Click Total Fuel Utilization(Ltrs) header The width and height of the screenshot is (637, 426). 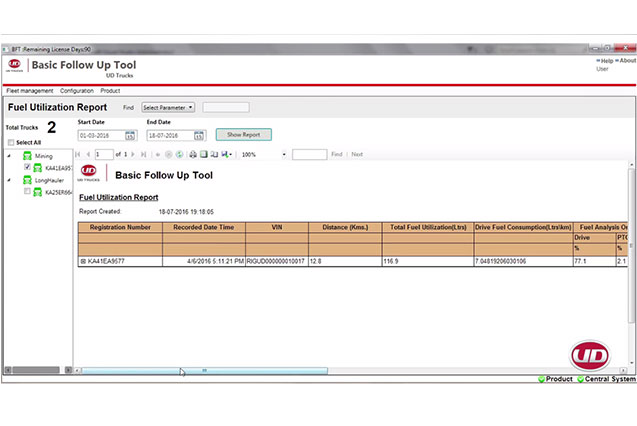point(428,227)
